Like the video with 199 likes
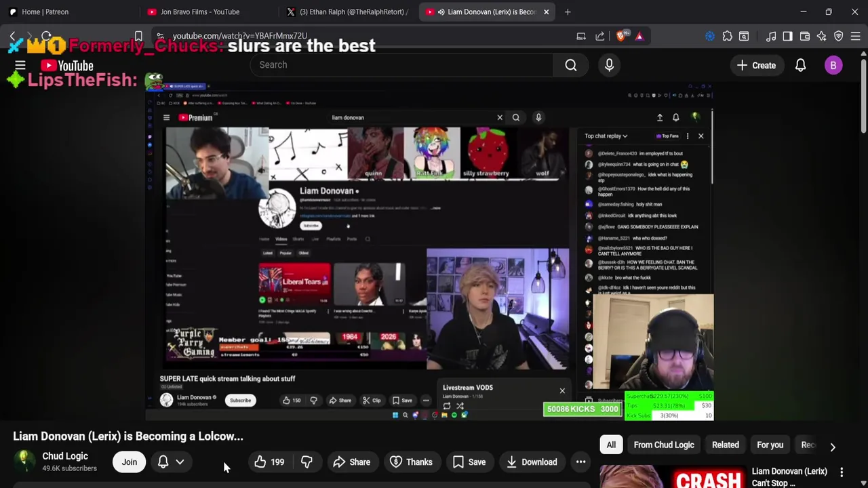Screen dimensions: 868x488 (269, 462)
